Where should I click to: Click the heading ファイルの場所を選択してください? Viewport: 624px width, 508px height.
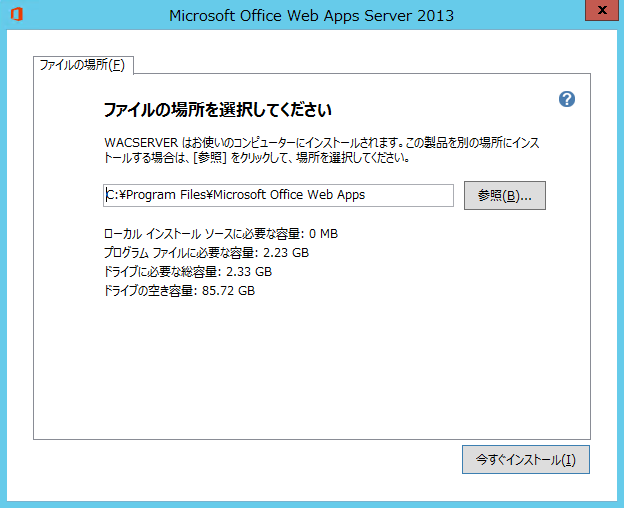pos(217,109)
